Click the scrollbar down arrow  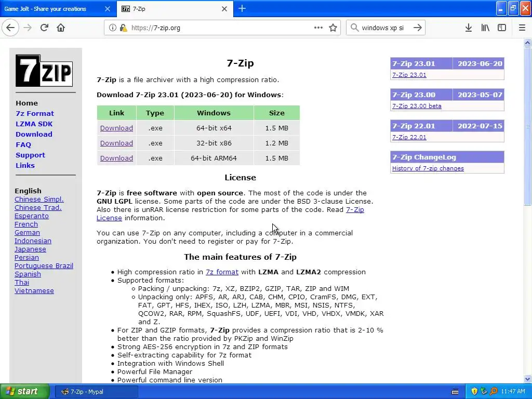point(528,379)
